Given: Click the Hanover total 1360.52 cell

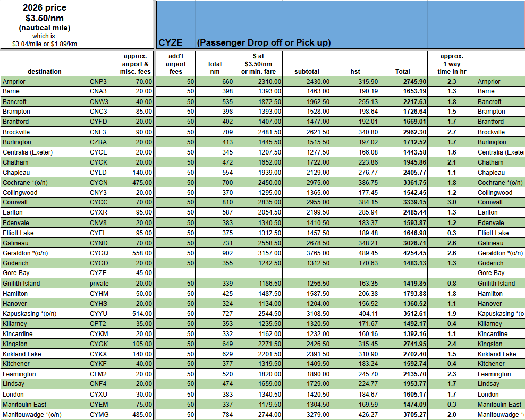Looking at the screenshot, I should (402, 304).
